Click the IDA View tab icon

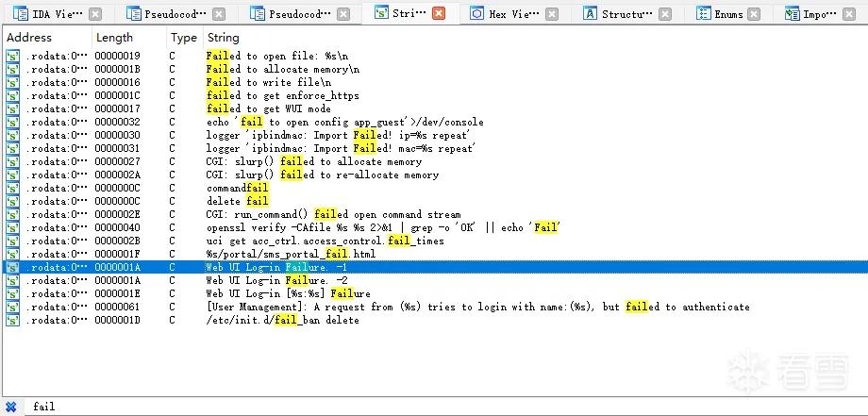(x=21, y=14)
